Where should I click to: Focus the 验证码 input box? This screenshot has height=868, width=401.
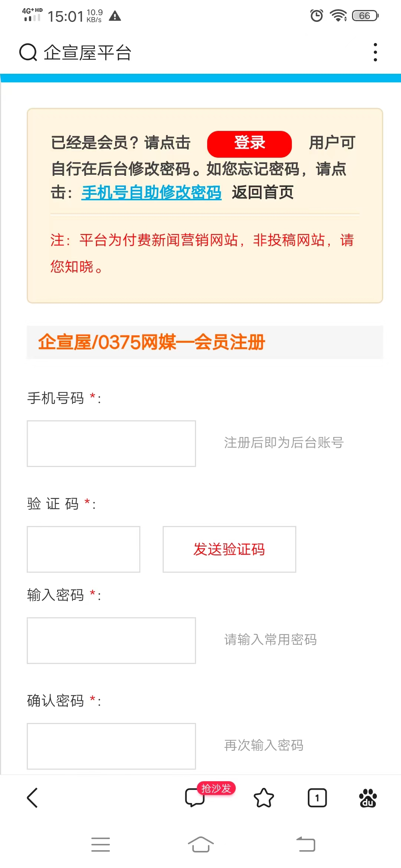84,549
